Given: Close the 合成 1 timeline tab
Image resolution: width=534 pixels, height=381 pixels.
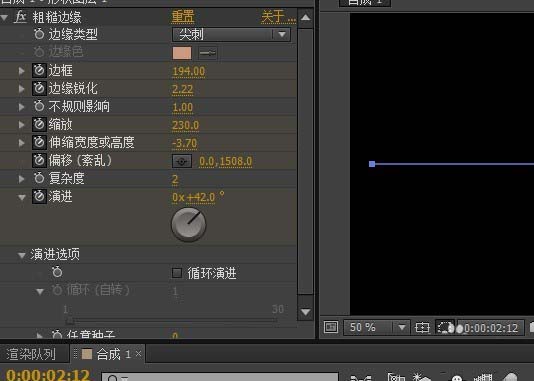Looking at the screenshot, I should (x=138, y=354).
